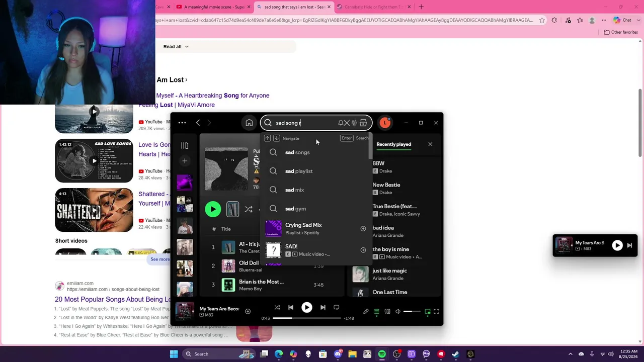
Task: Toggle repeat in the player bar
Action: pos(337,307)
